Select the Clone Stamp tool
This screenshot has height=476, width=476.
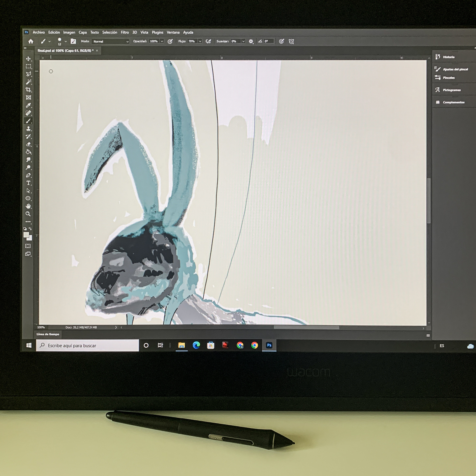tap(29, 129)
